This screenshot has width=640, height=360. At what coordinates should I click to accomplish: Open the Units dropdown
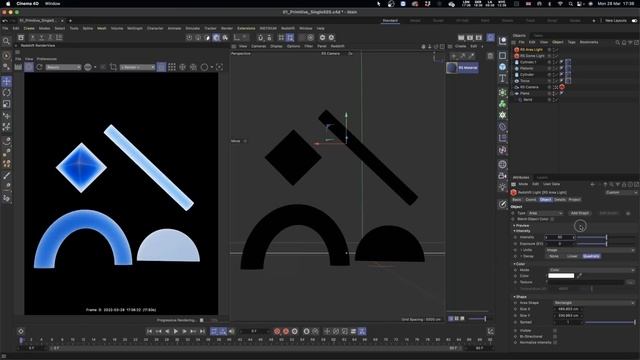coord(590,250)
